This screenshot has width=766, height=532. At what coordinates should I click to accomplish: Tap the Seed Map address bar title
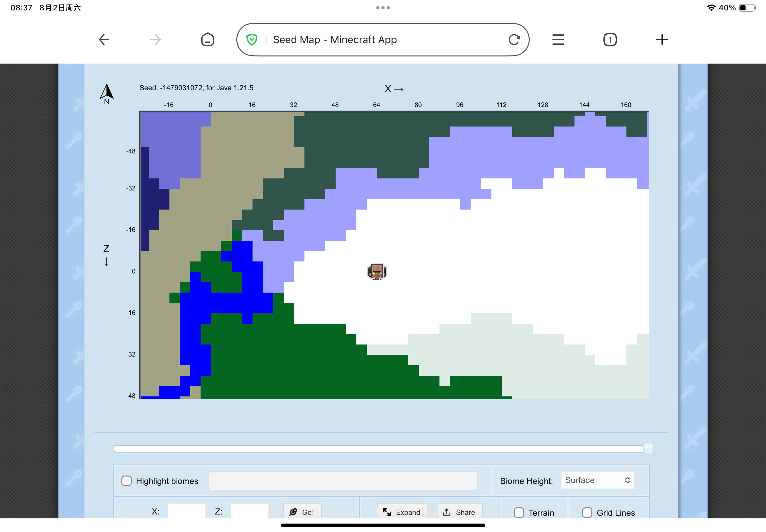(335, 40)
